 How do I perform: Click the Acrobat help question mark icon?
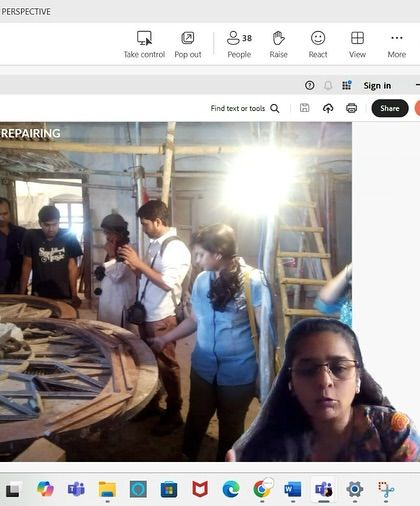[309, 86]
